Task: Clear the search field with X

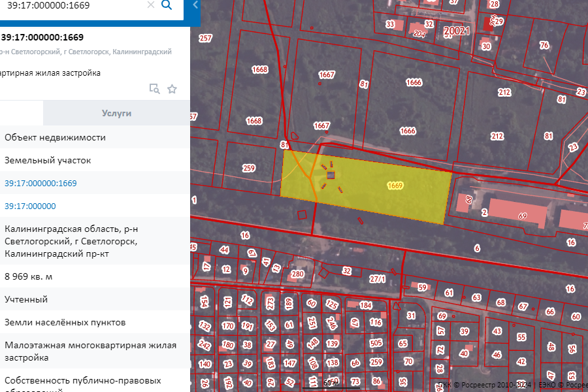Action: coord(150,5)
